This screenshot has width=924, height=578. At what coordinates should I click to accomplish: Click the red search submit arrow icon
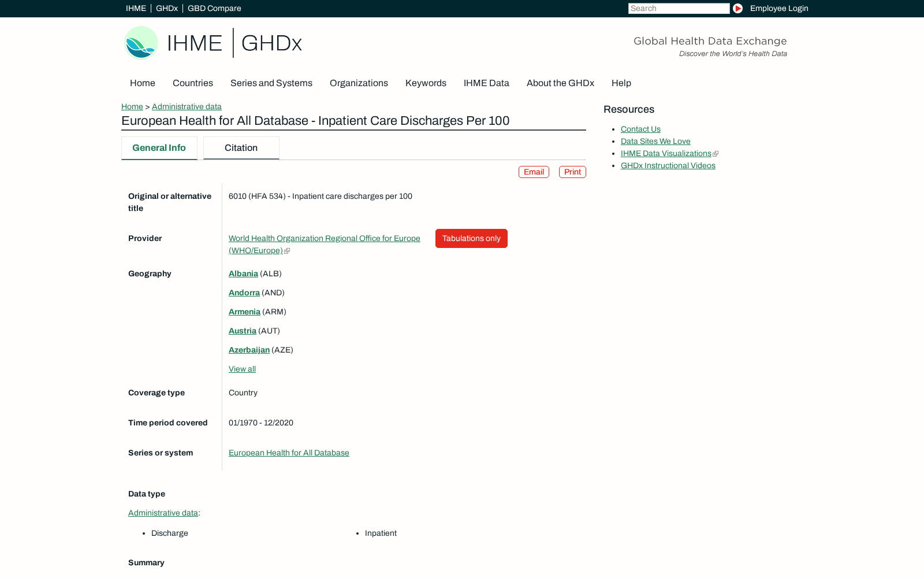pos(737,8)
